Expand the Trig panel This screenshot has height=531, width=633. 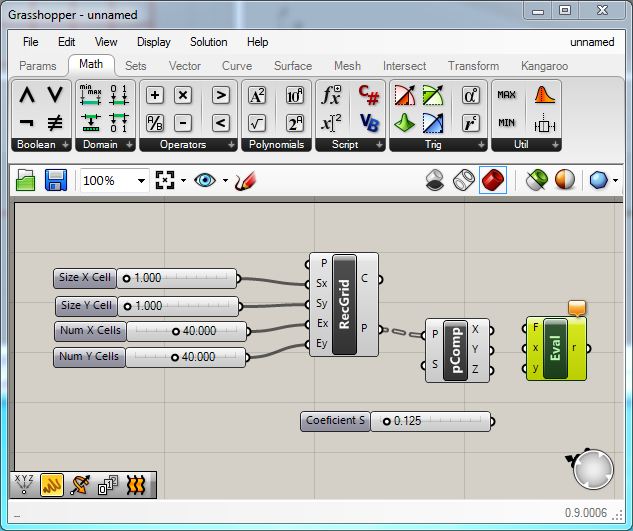pos(481,145)
